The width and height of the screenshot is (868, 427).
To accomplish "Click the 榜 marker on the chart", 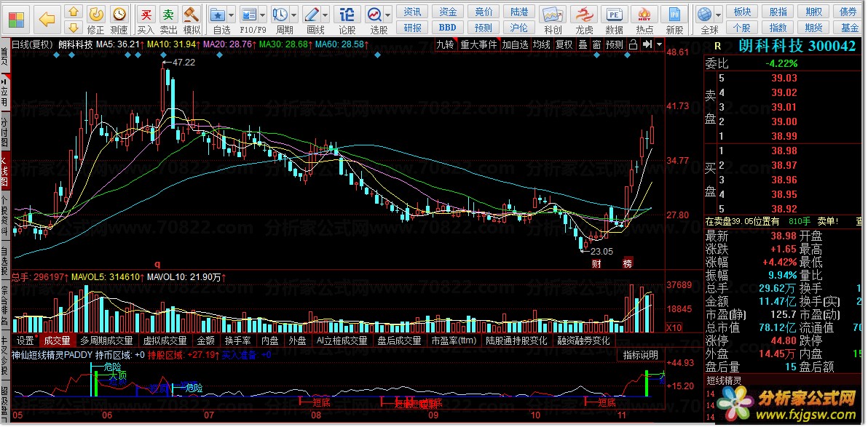I will click(x=627, y=263).
